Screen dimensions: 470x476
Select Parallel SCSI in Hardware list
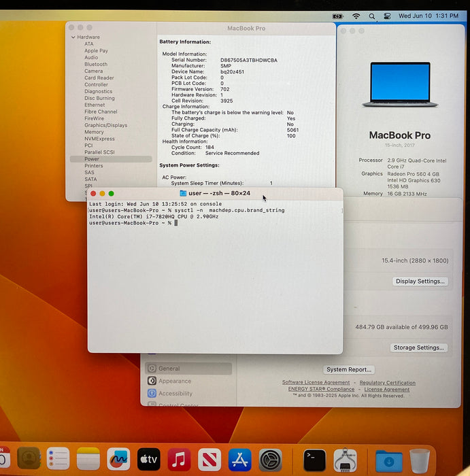[99, 152]
